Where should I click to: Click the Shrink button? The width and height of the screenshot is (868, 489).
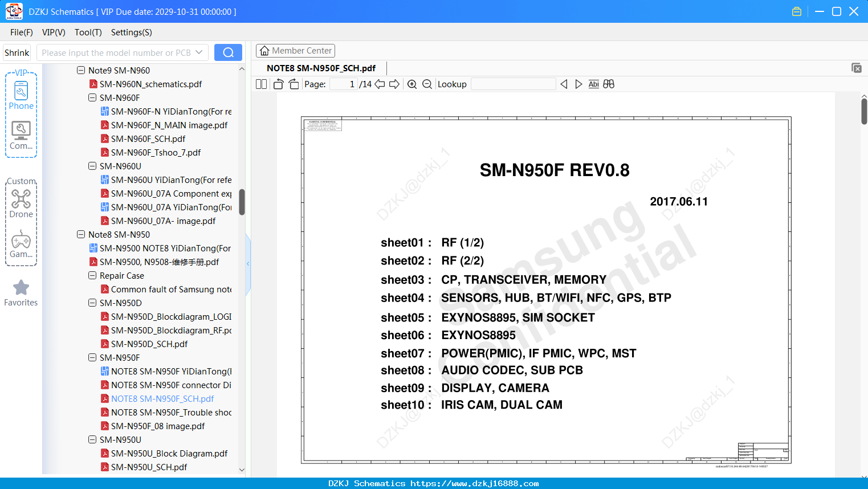point(17,52)
